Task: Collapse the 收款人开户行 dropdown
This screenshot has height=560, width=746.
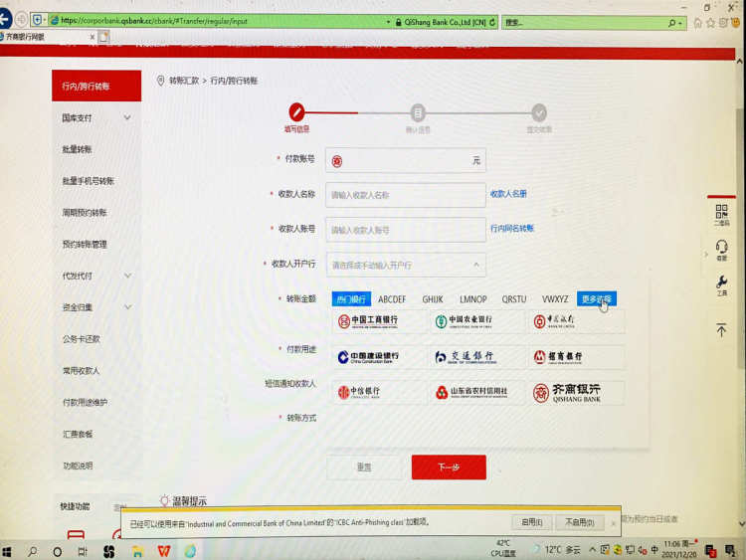Action: point(476,265)
